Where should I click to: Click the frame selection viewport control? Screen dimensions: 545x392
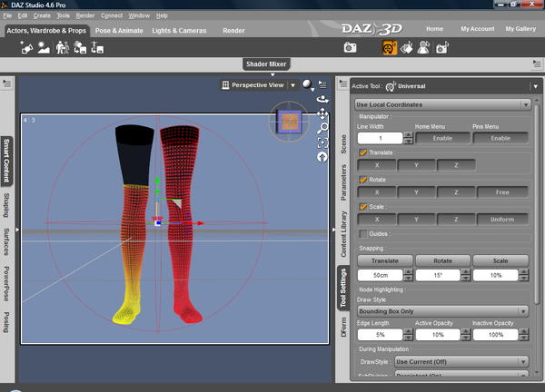point(322,142)
